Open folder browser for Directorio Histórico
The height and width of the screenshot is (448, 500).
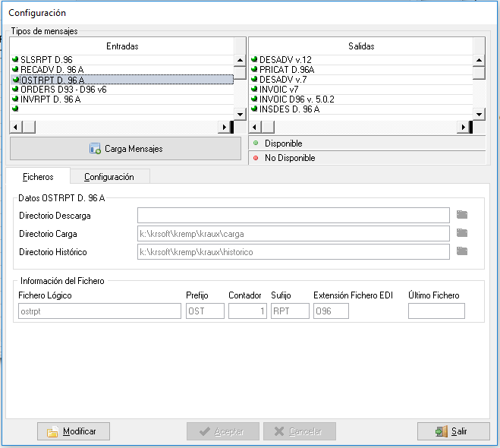[462, 251]
